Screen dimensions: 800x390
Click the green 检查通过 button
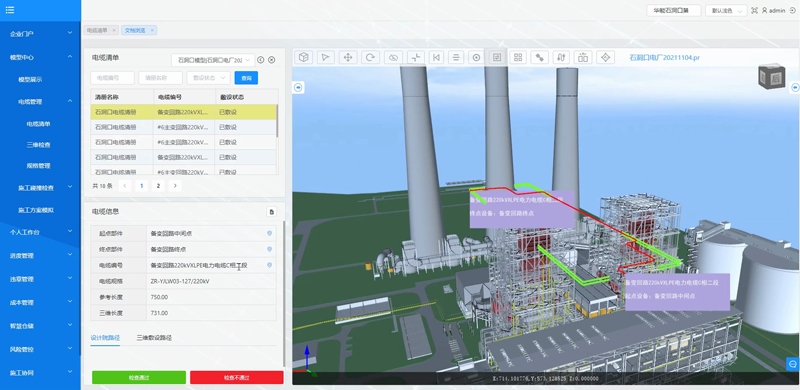coord(139,378)
